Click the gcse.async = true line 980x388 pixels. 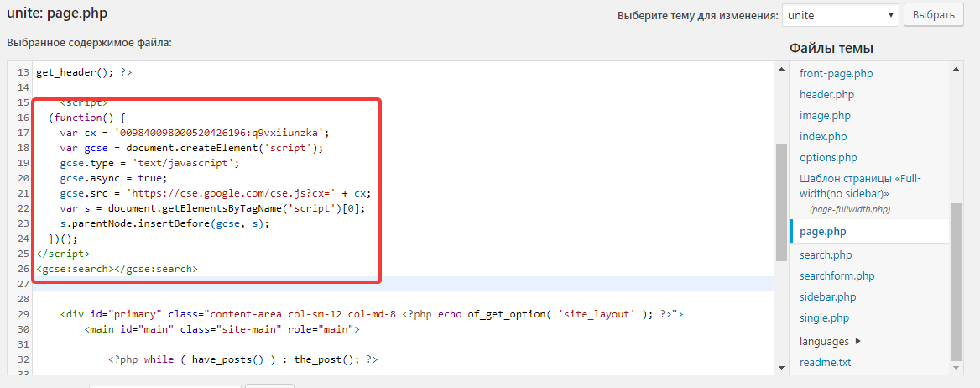click(114, 178)
